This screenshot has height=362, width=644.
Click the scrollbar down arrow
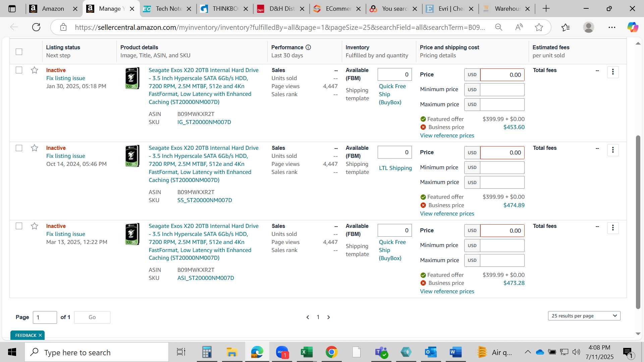pyautogui.click(x=638, y=334)
